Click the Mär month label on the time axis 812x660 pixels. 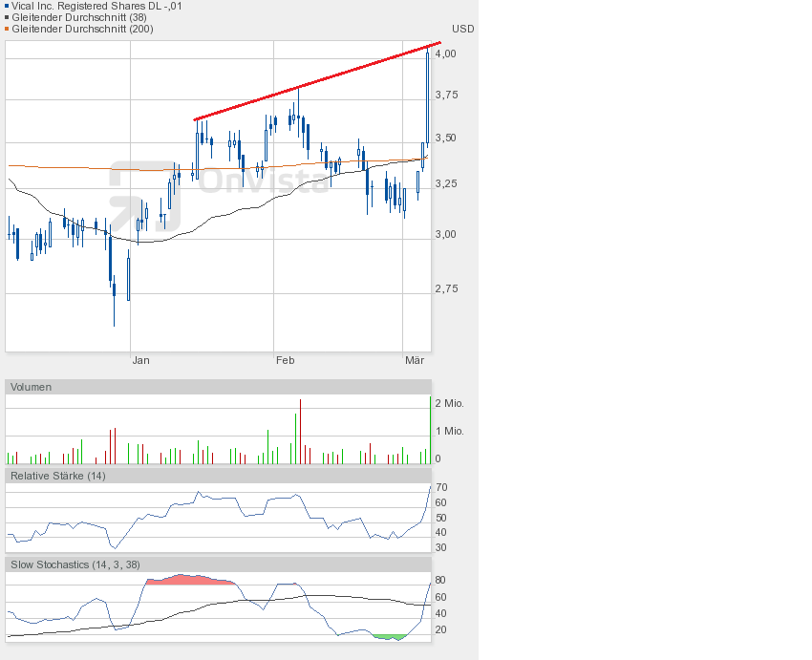(x=415, y=360)
